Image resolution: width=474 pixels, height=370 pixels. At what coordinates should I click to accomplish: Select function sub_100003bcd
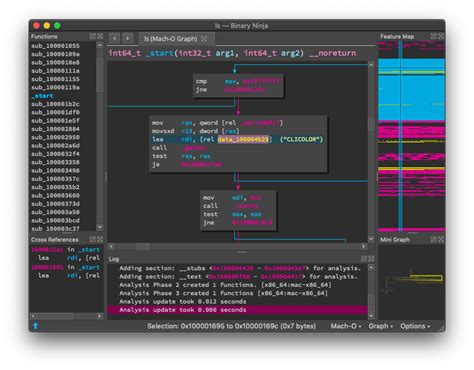tap(55, 221)
